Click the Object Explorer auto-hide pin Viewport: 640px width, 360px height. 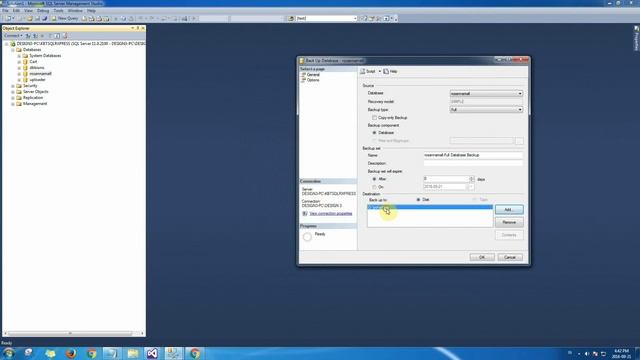point(138,28)
